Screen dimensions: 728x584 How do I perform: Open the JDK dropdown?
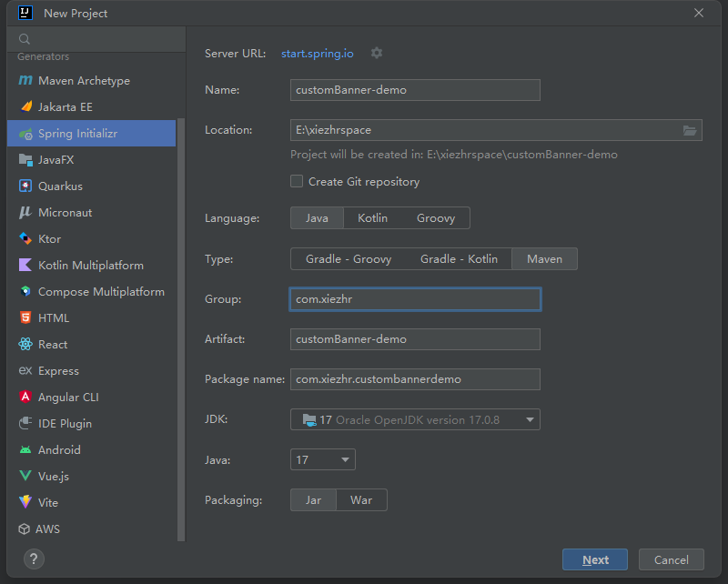[x=415, y=419]
